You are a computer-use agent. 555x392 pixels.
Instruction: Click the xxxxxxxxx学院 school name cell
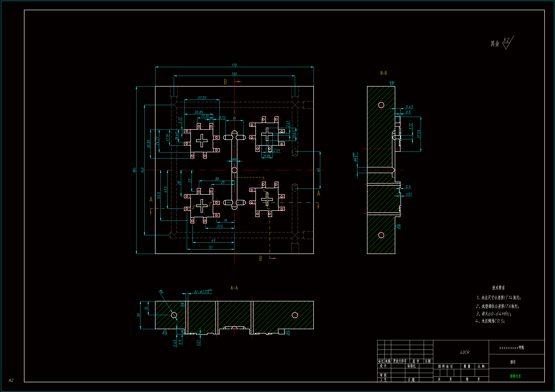pyautogui.click(x=512, y=348)
